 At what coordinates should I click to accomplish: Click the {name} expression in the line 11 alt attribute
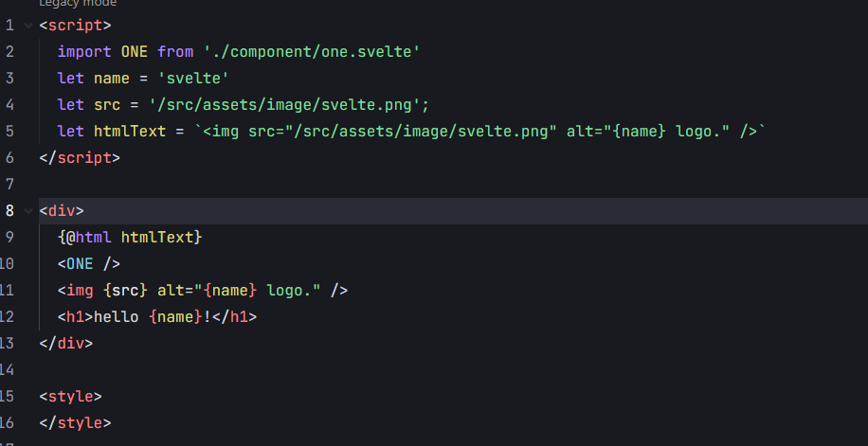tap(229, 291)
